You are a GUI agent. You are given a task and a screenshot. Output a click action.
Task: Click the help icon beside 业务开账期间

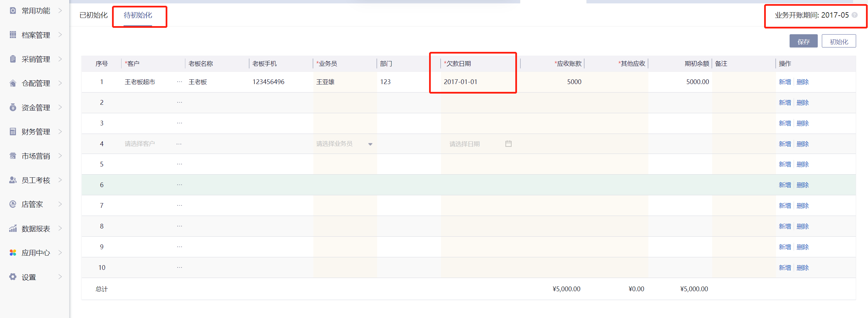[x=855, y=15]
